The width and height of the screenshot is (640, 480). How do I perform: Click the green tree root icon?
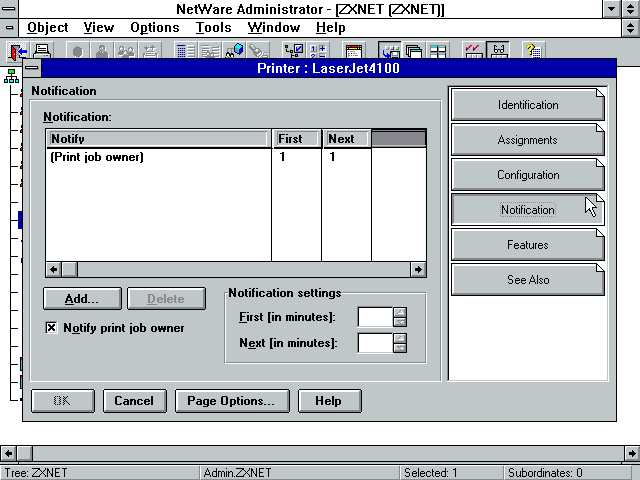click(11, 76)
